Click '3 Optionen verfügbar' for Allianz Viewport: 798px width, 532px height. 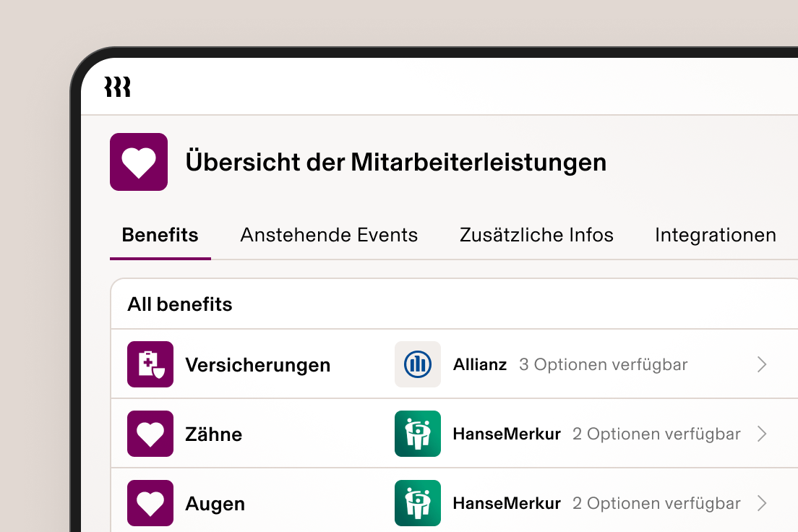point(603,364)
